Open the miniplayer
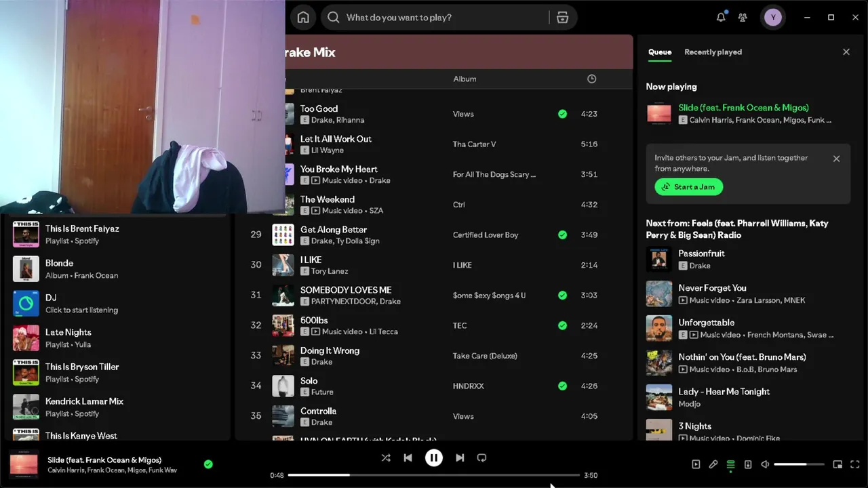Screen dimensions: 868x488 pos(837,464)
